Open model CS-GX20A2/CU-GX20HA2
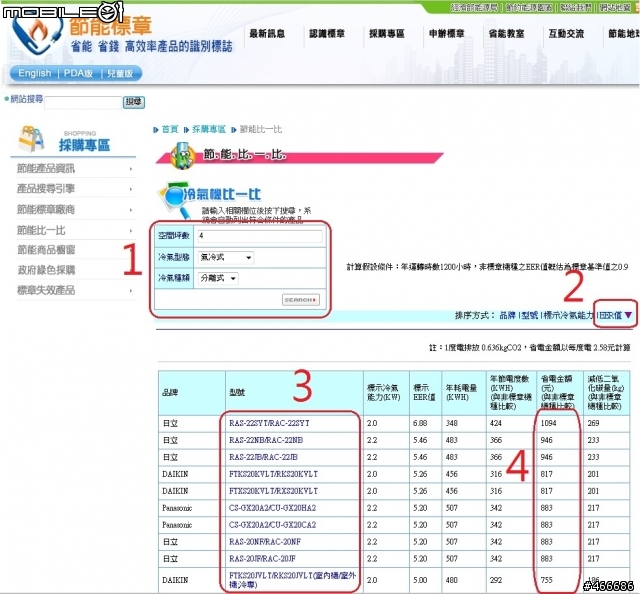The height and width of the screenshot is (594, 640). [x=272, y=508]
